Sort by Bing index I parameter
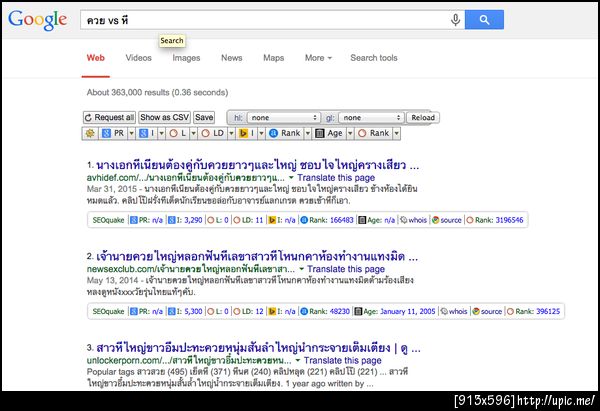The width and height of the screenshot is (600, 411). (247, 133)
